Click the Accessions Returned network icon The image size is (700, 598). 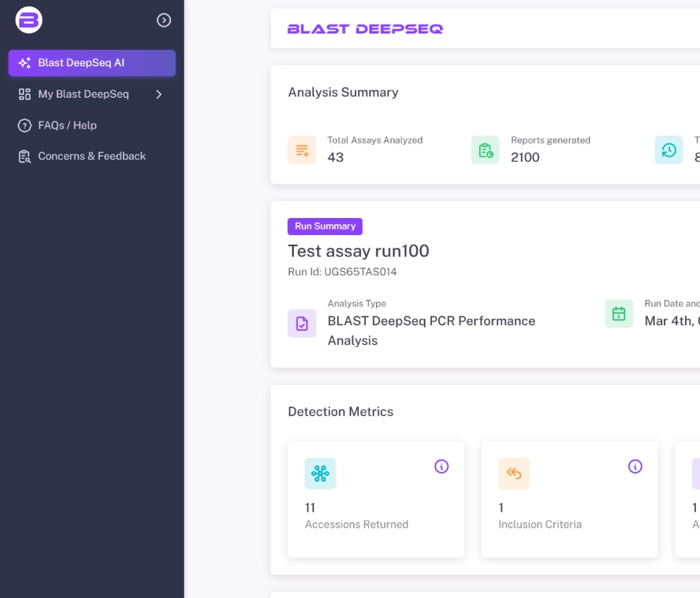pyautogui.click(x=320, y=473)
